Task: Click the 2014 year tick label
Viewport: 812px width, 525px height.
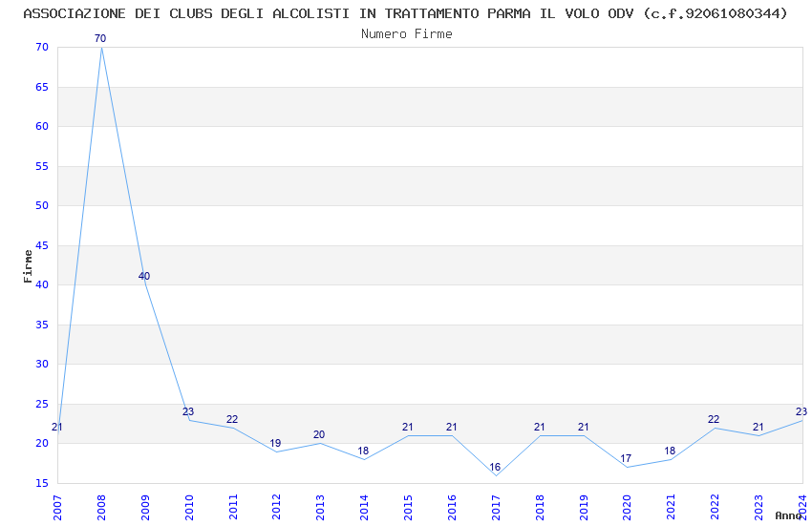Action: point(364,508)
